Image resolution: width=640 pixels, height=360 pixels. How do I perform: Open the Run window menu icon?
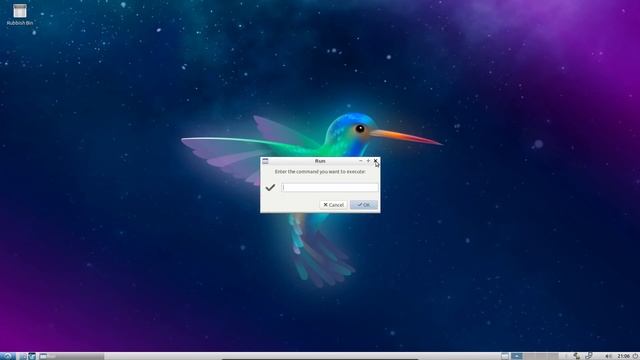[265, 161]
